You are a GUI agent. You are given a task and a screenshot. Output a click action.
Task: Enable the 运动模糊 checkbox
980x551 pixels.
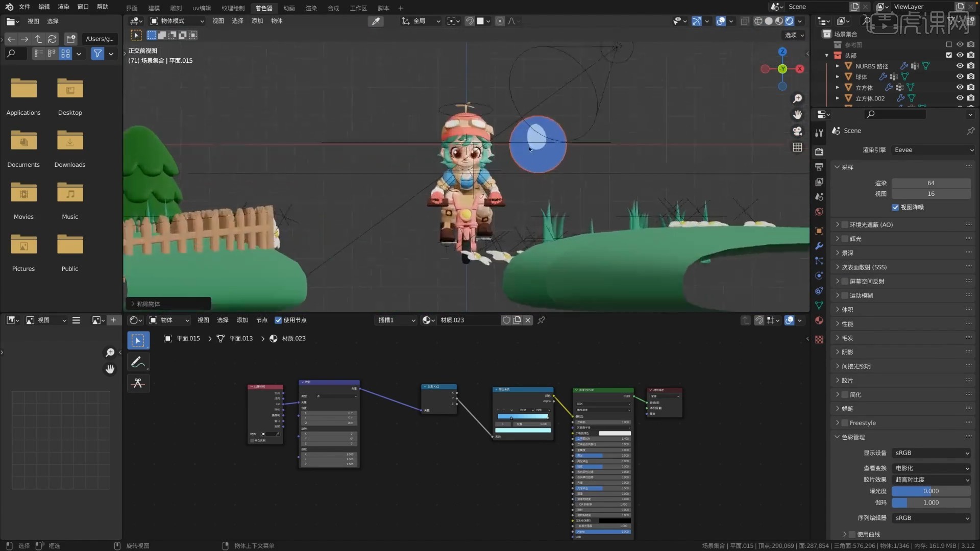[845, 295]
